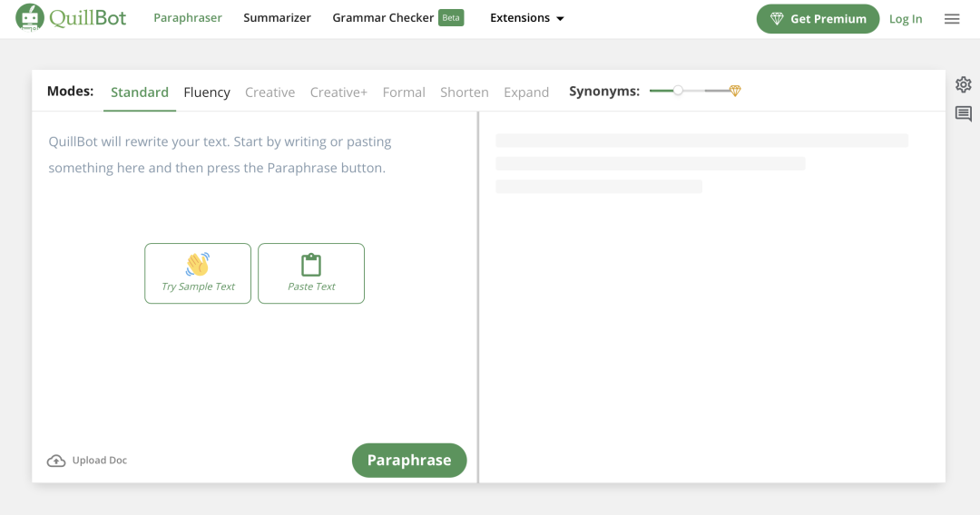Open the Grammar Checker tool

point(383,18)
